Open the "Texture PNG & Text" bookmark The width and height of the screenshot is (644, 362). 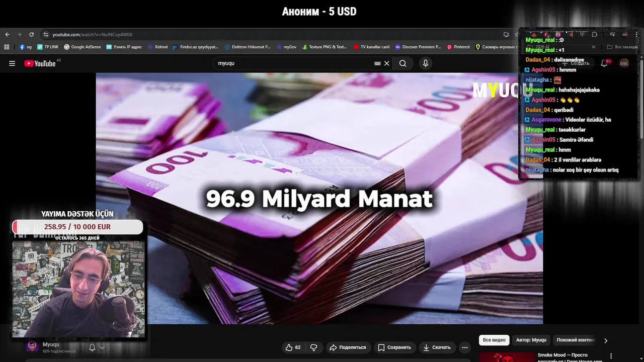coord(325,47)
